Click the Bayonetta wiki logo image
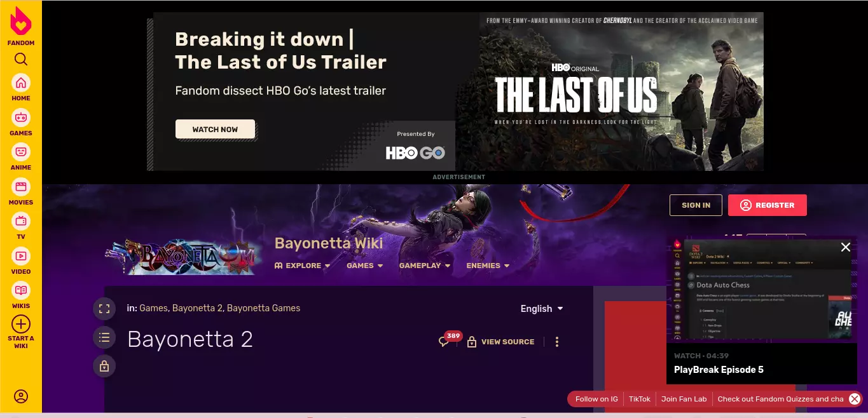Viewport: 868px width, 418px height. point(183,255)
